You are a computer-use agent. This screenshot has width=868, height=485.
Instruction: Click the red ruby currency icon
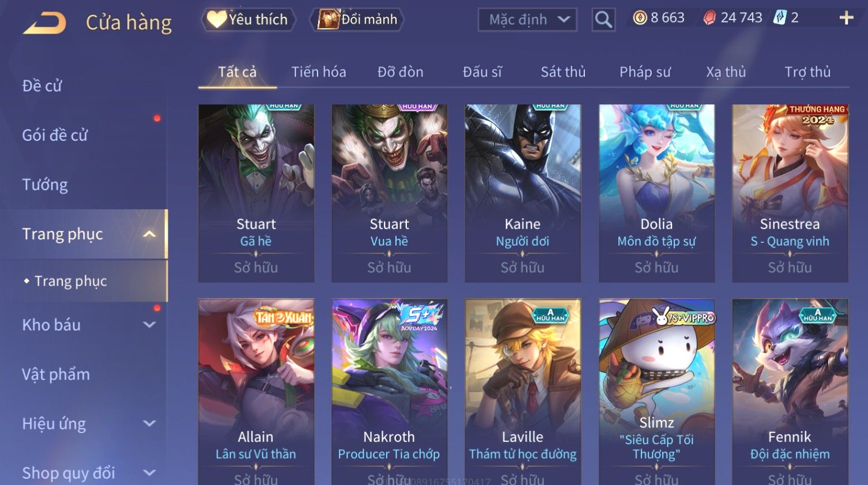coord(710,18)
